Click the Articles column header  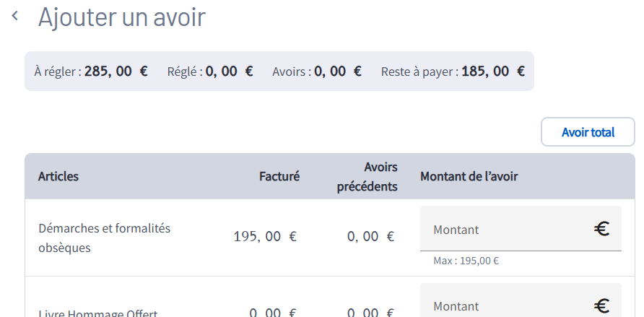click(x=58, y=176)
